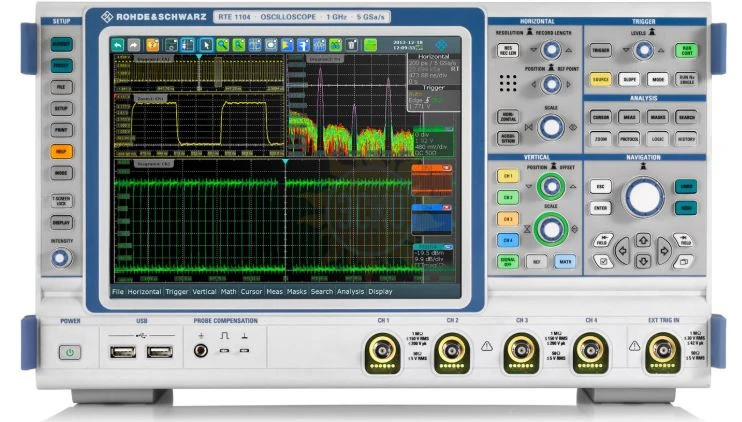Push the ACQUISITION key in Horizontal section

(x=508, y=138)
